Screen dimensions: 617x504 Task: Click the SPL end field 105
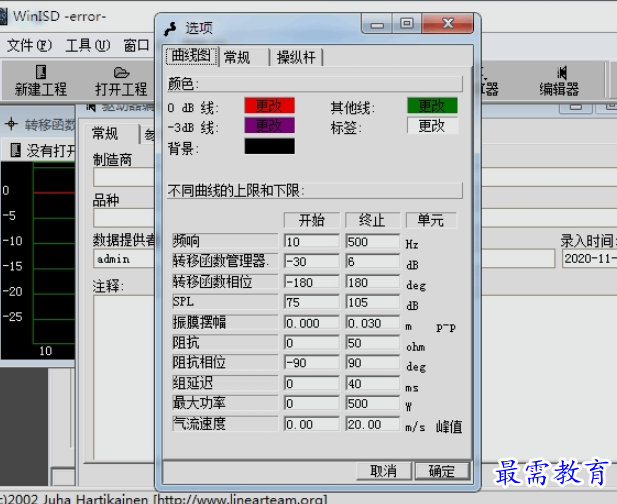click(372, 302)
